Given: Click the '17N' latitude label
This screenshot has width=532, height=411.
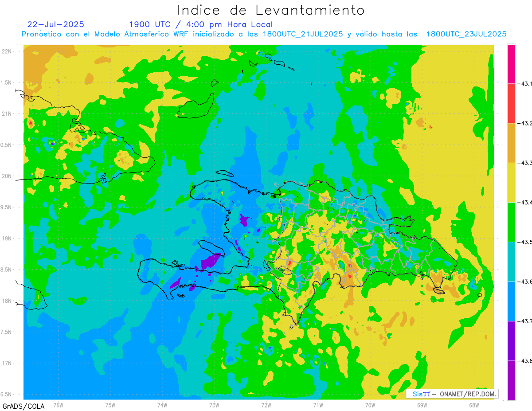Looking at the screenshot, I should 7,363.
